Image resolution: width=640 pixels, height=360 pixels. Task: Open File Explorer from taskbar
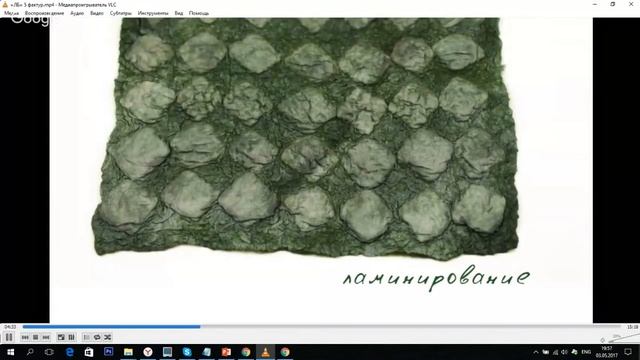pyautogui.click(x=128, y=352)
